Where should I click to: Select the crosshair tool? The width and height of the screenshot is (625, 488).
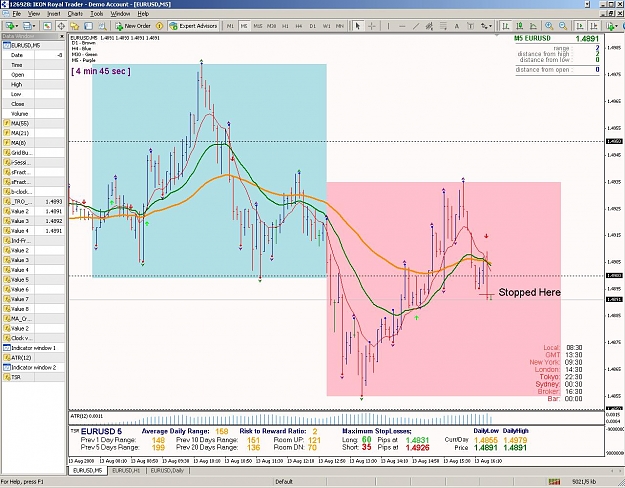point(371,26)
